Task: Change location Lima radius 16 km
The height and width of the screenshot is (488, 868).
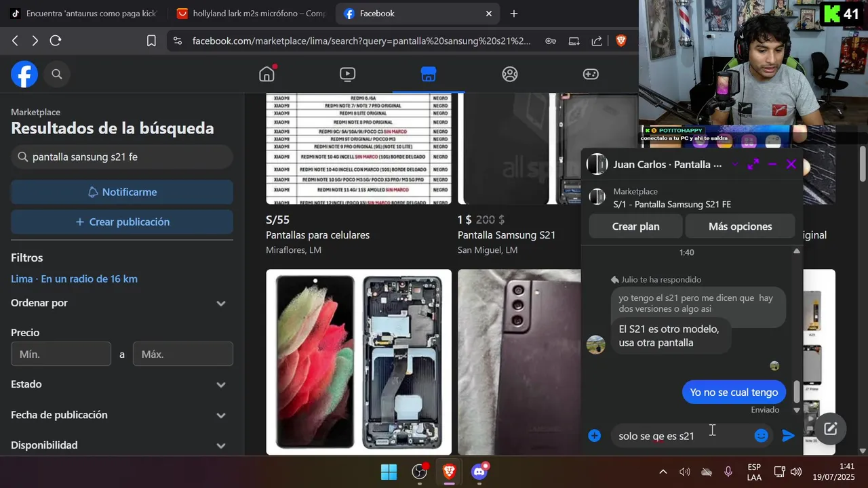Action: 74,279
